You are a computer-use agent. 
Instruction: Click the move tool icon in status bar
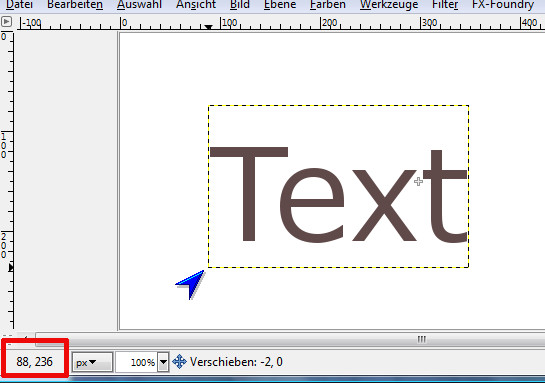(x=179, y=362)
